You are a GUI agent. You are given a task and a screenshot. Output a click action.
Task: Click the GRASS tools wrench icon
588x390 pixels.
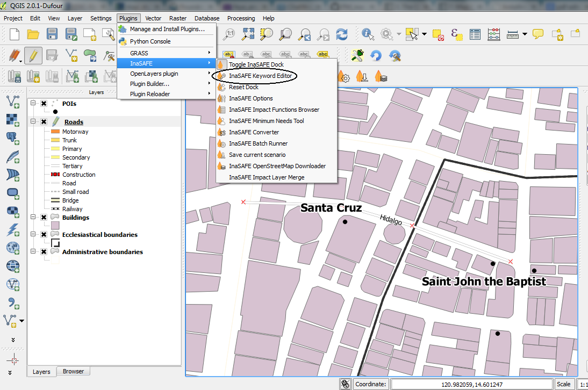pyautogui.click(x=357, y=56)
